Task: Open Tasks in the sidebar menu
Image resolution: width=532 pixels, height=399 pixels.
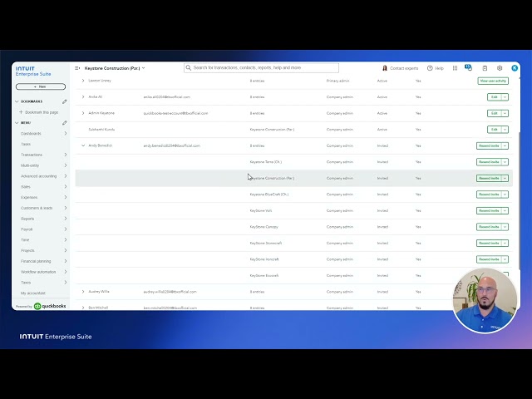Action: [26, 144]
